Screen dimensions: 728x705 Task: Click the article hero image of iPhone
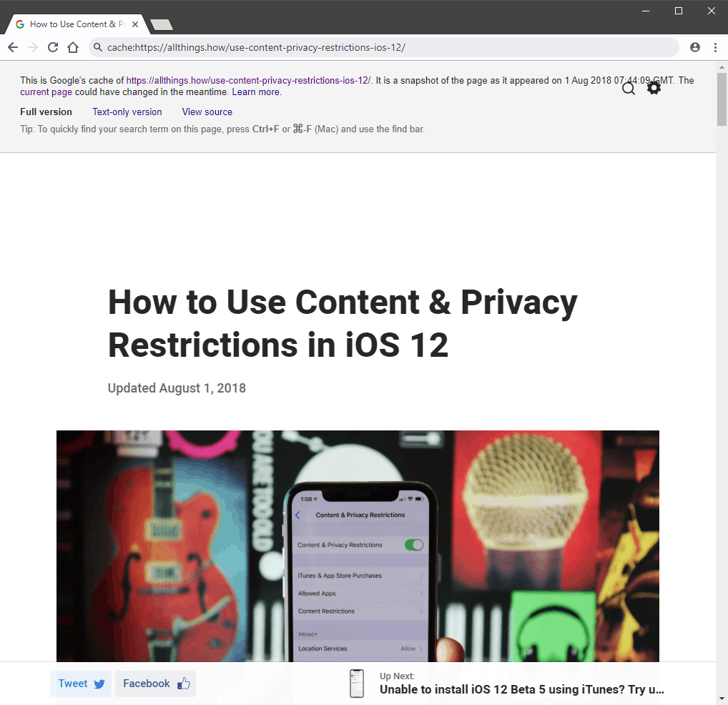(358, 546)
